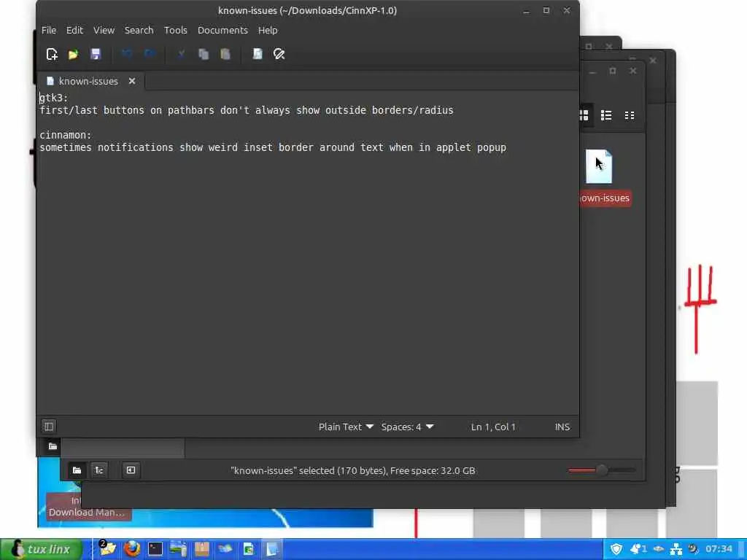
Task: Click the line starting 'first/last buttons on pathbars'
Action: pyautogui.click(x=247, y=110)
